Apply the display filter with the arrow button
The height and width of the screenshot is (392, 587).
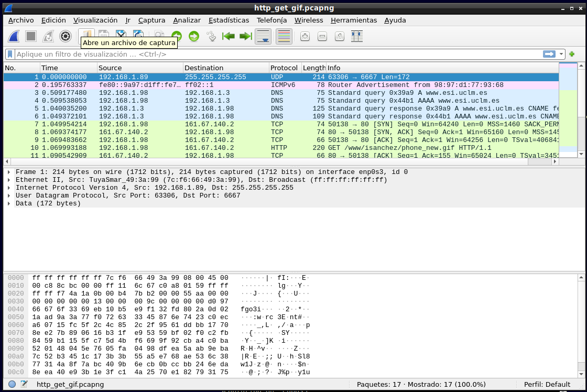[x=549, y=55]
